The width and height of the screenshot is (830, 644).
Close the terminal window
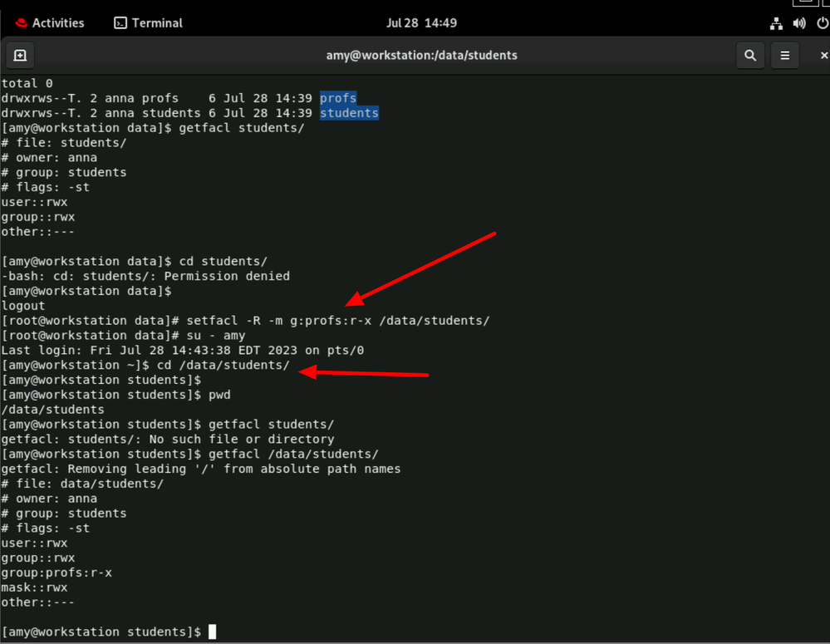click(x=823, y=56)
